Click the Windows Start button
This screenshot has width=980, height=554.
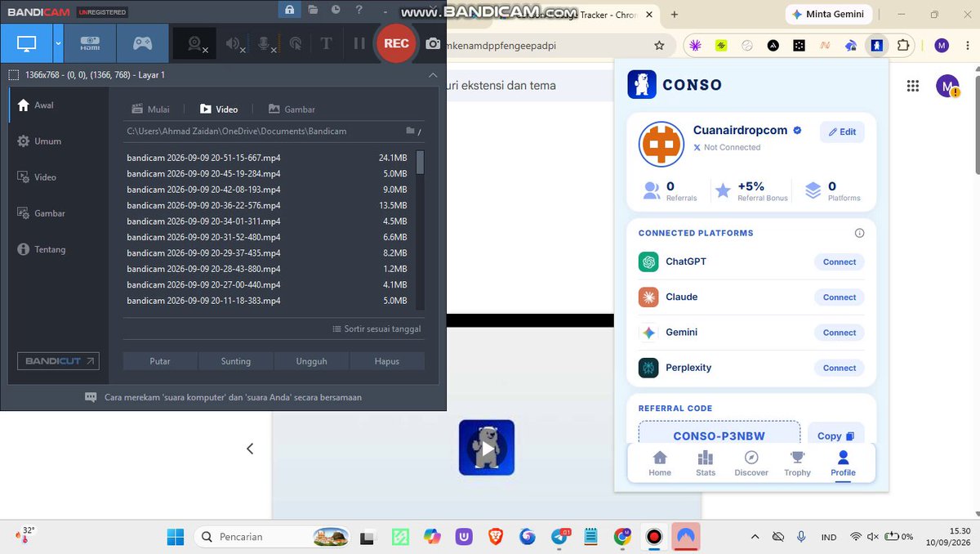point(175,537)
